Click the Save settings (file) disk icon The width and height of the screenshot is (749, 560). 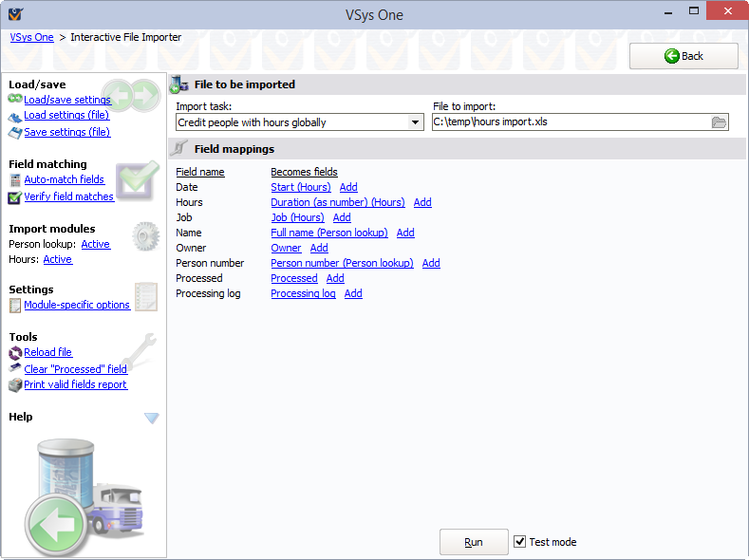(x=15, y=132)
